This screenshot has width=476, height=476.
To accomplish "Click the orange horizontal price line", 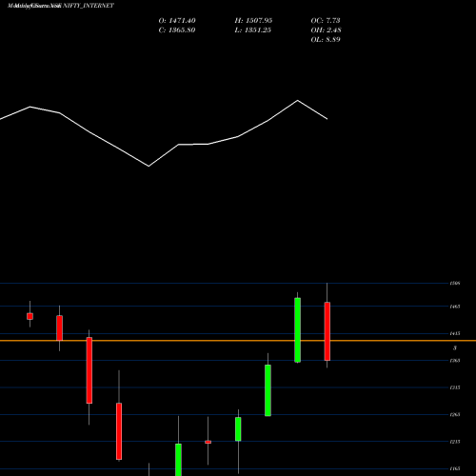I will [238, 341].
